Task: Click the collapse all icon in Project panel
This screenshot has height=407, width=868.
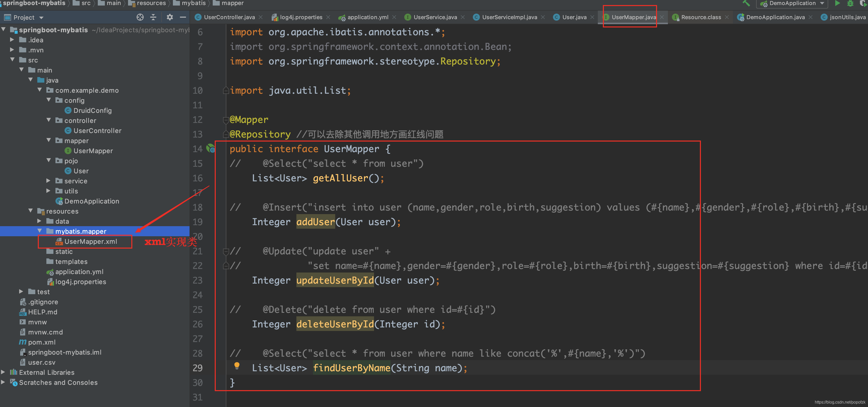Action: tap(153, 17)
